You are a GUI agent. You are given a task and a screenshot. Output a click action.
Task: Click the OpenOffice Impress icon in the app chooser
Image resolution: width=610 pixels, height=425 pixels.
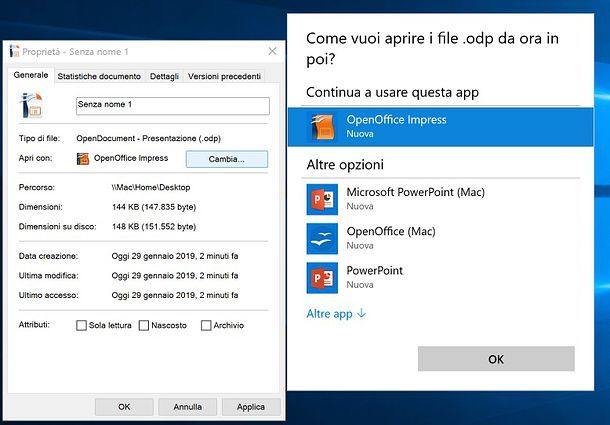(x=323, y=127)
